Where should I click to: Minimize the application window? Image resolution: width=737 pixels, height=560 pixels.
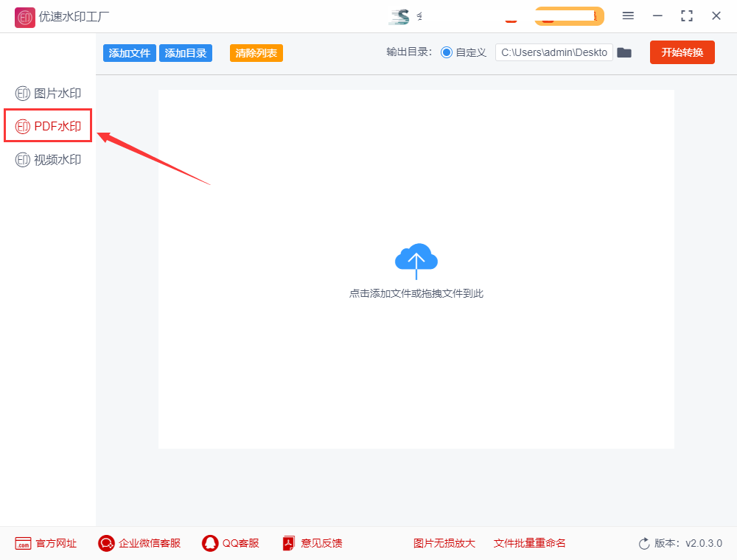click(657, 16)
